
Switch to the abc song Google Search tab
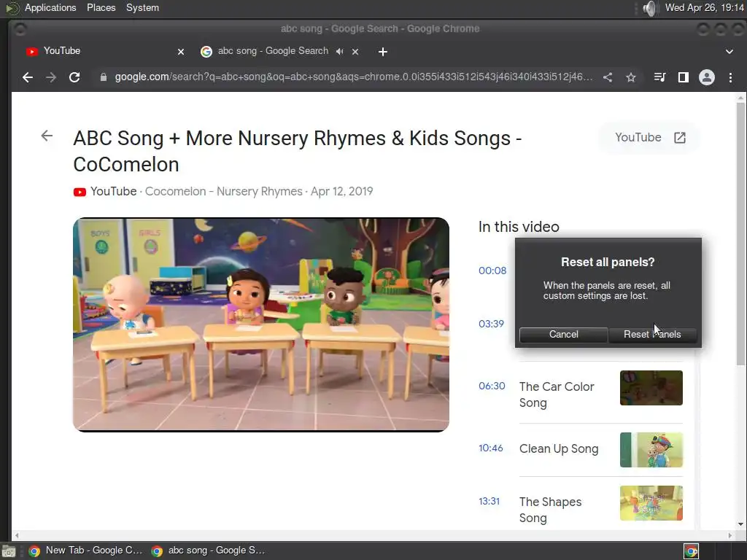(x=273, y=51)
